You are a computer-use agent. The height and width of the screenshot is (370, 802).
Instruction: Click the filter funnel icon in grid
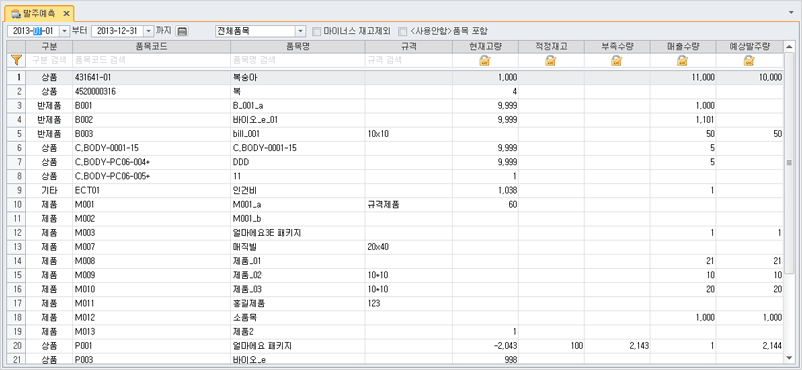point(16,60)
